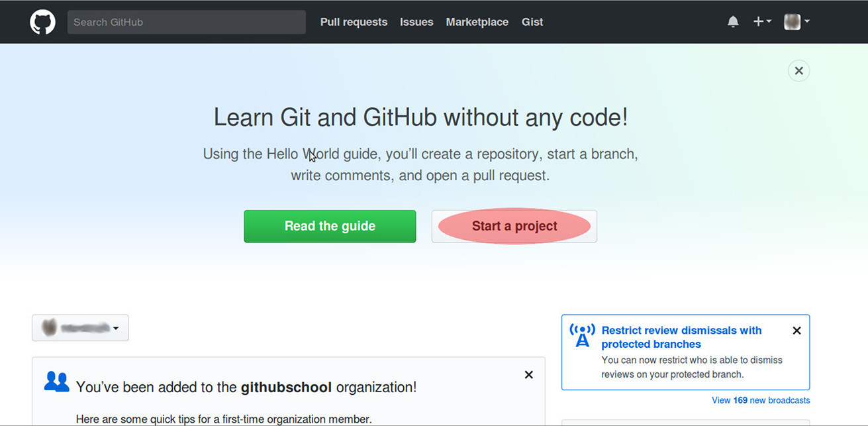
Task: Expand the account context switcher dropdown
Action: pyautogui.click(x=117, y=328)
